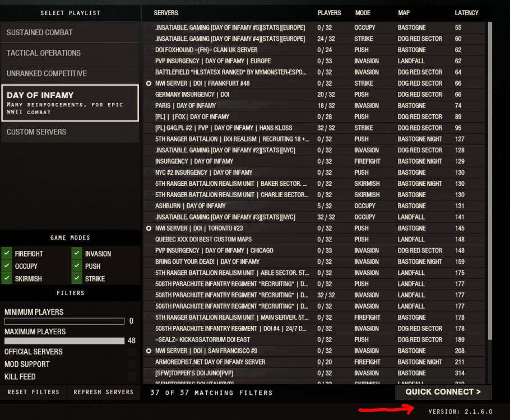Enable the Mod Support filter checkbox
Viewport: 510px width, 420px height.
(132, 364)
